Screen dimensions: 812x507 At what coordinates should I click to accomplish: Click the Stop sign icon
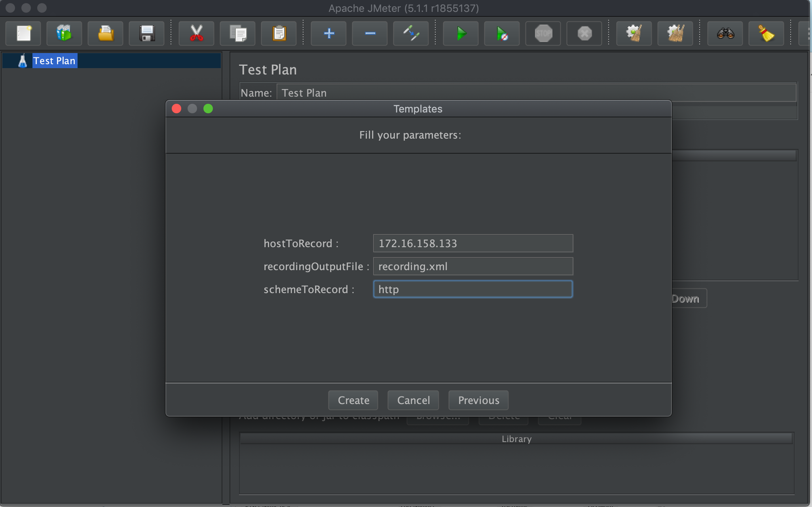[x=543, y=33]
